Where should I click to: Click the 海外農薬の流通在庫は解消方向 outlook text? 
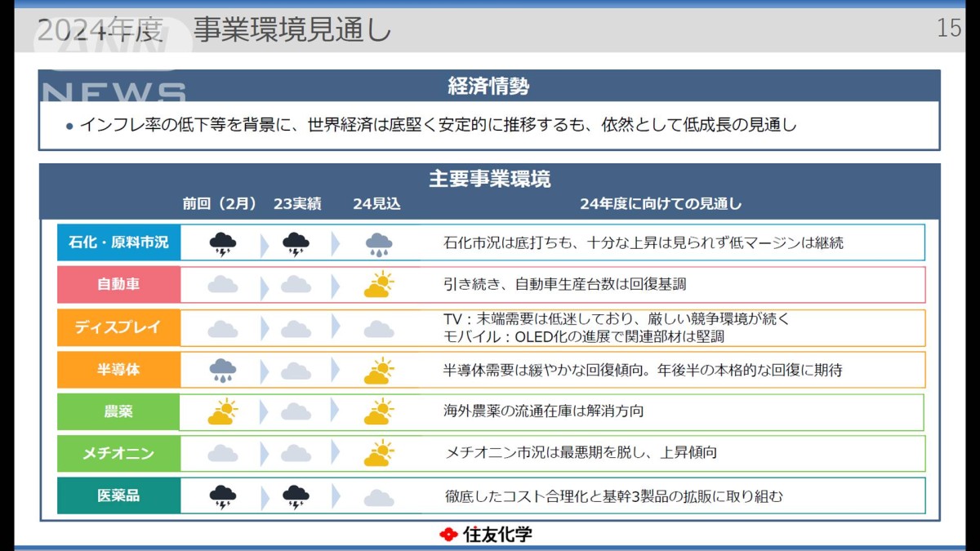point(544,411)
